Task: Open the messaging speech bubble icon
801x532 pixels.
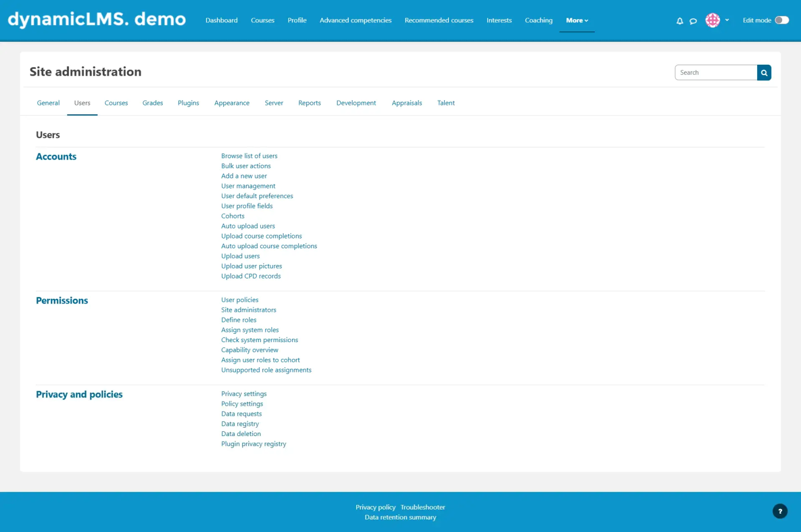Action: 693,21
